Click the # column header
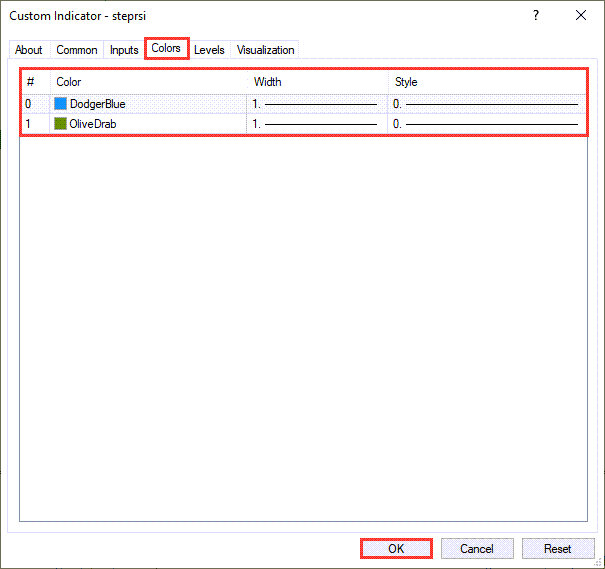This screenshot has width=605, height=569. (x=35, y=82)
